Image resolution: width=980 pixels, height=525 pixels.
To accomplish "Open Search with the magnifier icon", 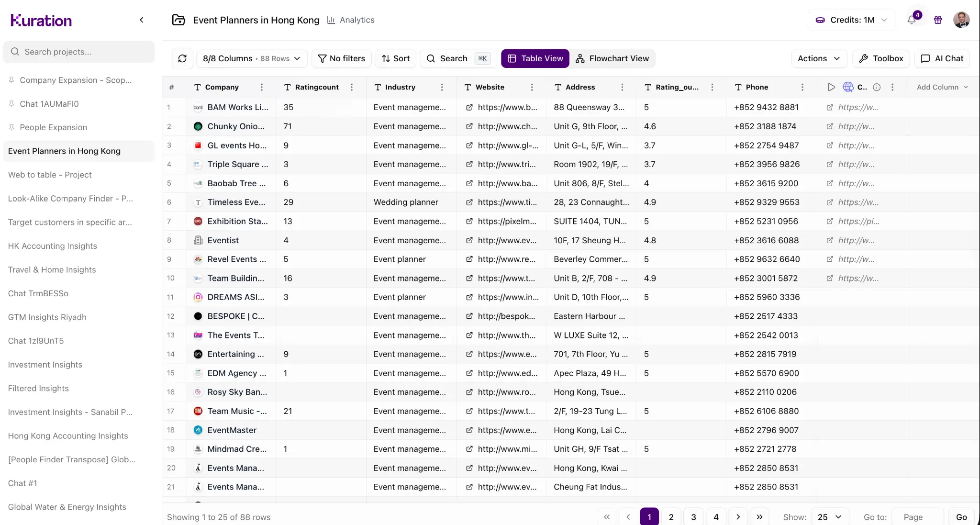I will tap(431, 58).
